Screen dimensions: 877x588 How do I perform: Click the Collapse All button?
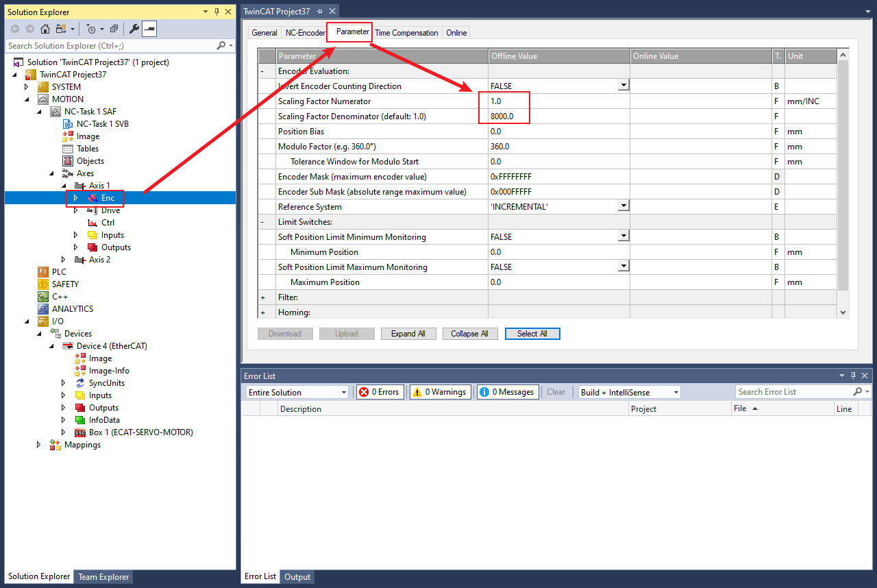(x=470, y=334)
